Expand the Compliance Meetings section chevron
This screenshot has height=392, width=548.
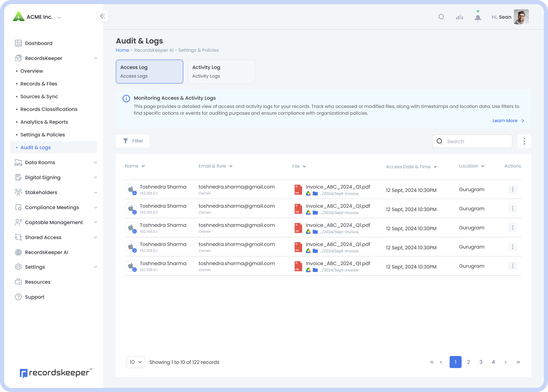[96, 207]
